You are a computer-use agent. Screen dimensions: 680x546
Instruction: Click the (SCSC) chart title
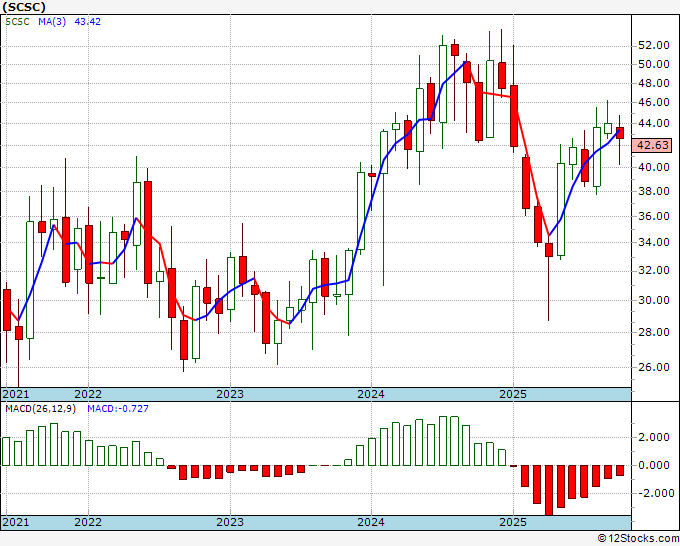pos(24,7)
